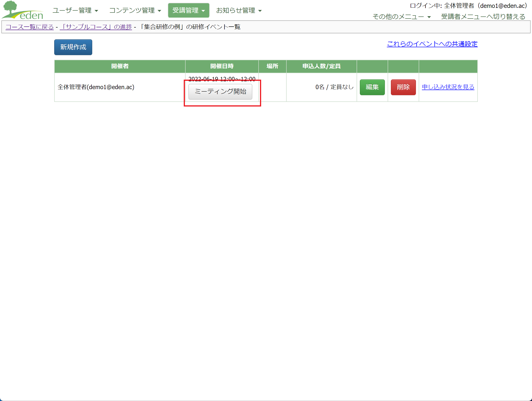
Task: Open 申し込み状況を見る link
Action: pyautogui.click(x=448, y=87)
